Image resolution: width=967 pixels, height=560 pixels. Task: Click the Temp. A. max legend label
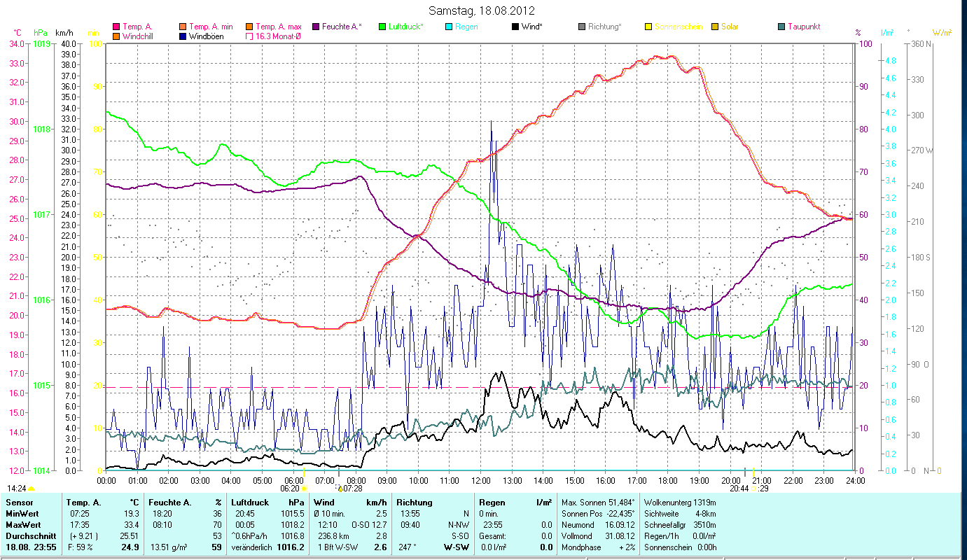click(278, 27)
